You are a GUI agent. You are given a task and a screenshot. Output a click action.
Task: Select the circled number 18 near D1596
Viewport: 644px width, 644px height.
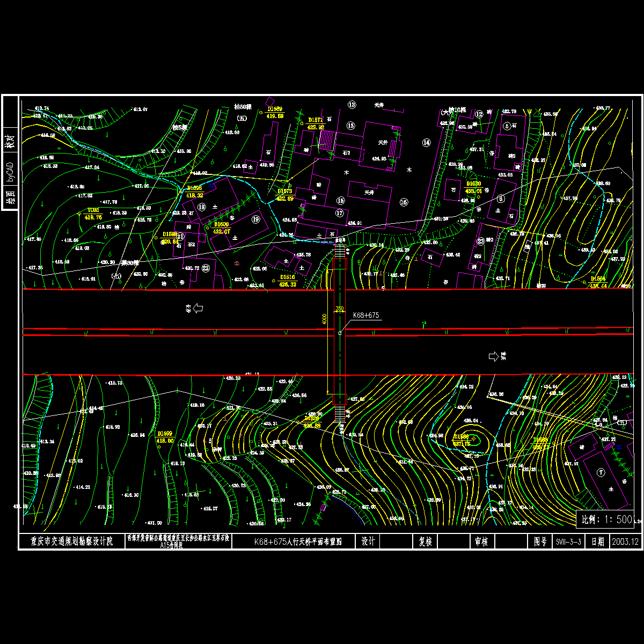[202, 207]
